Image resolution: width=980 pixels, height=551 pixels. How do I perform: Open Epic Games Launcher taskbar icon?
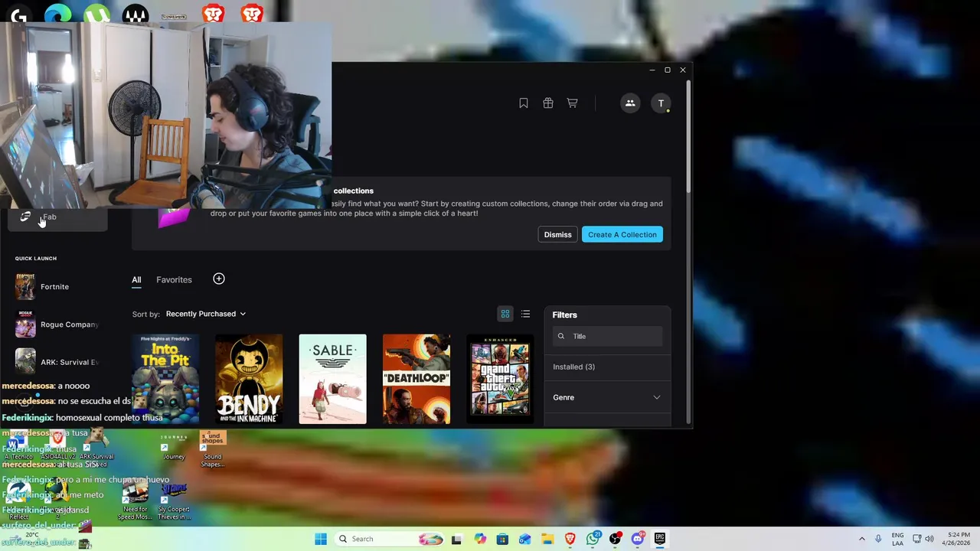(660, 539)
